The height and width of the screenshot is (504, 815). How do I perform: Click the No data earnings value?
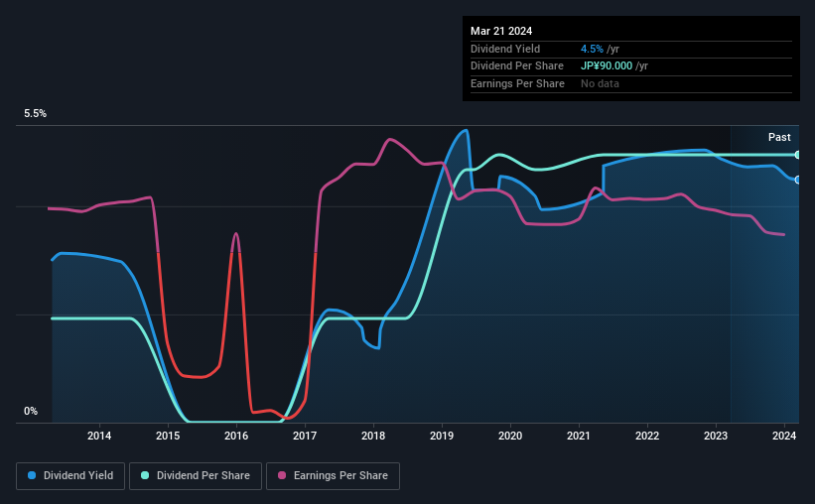(x=600, y=83)
